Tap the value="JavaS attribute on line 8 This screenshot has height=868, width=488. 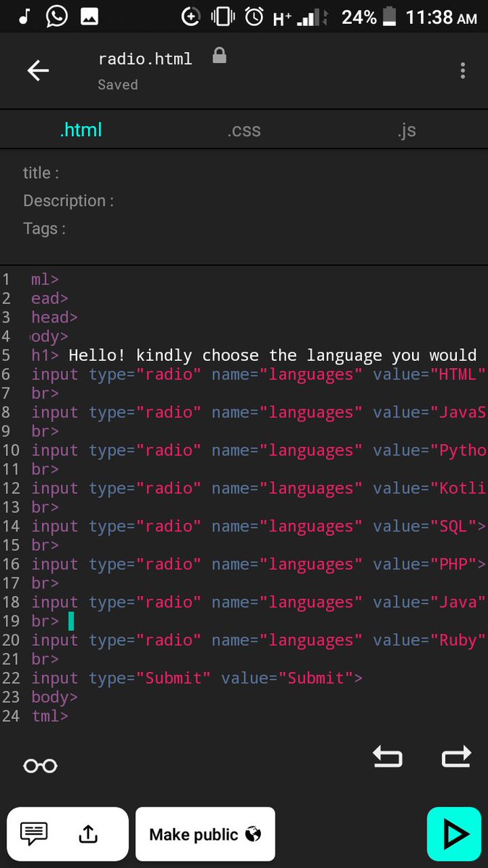(429, 412)
